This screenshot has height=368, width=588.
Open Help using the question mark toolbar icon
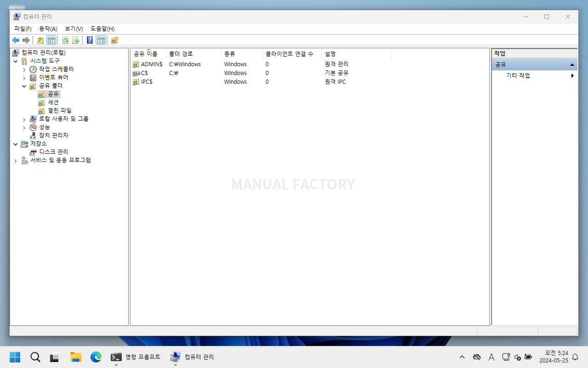coord(90,40)
